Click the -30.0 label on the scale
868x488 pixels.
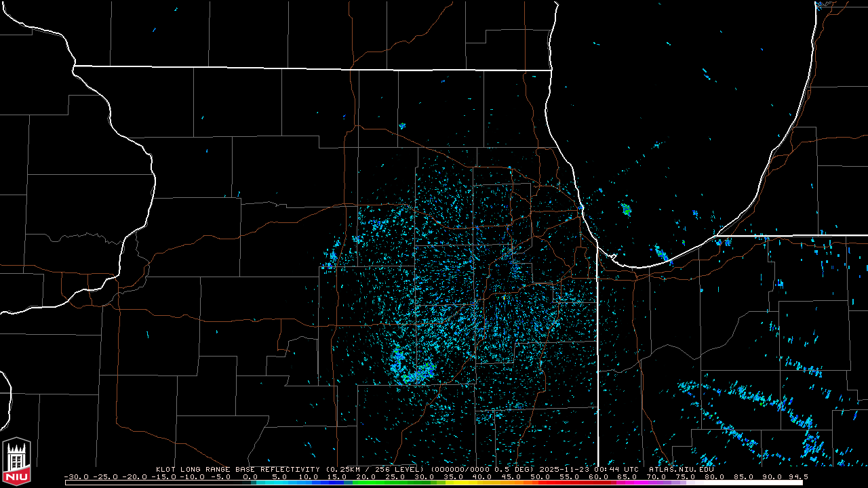pos(76,476)
